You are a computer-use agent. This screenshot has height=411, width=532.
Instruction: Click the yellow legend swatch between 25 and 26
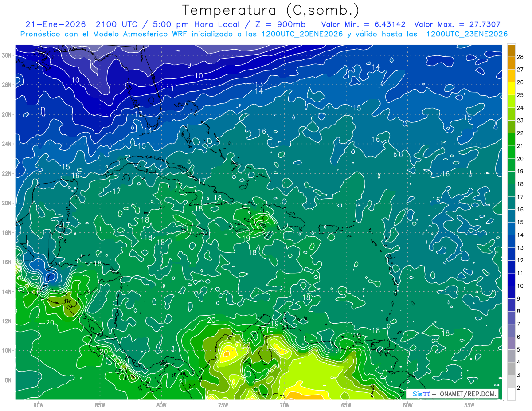(x=511, y=88)
